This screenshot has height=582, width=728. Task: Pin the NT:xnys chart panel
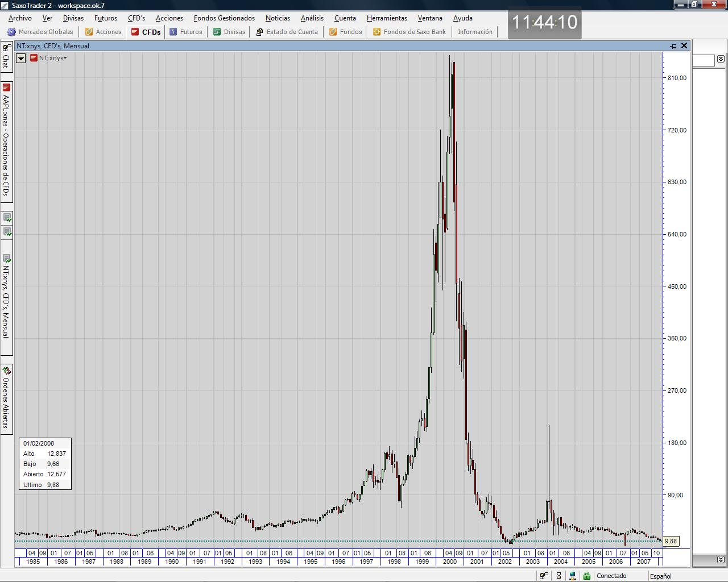(673, 46)
